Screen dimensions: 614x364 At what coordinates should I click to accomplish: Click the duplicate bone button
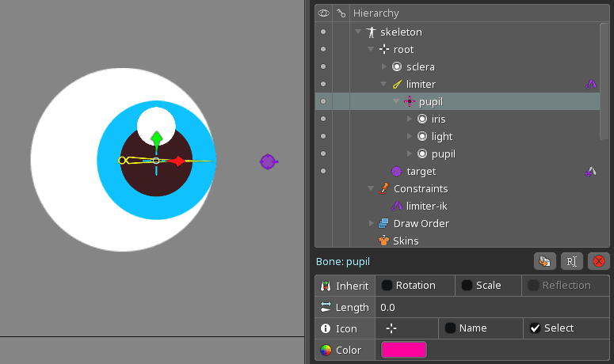(544, 261)
